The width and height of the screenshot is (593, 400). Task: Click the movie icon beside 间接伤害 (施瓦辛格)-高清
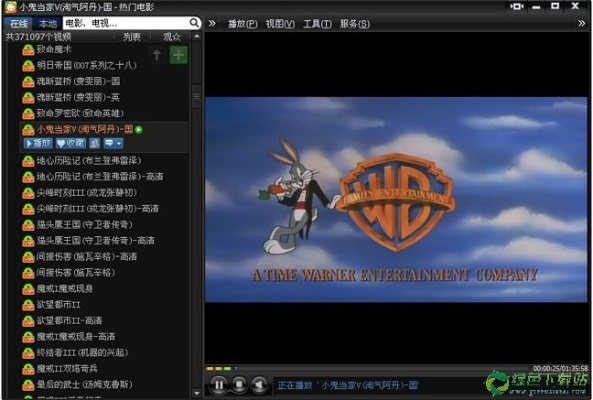point(28,257)
